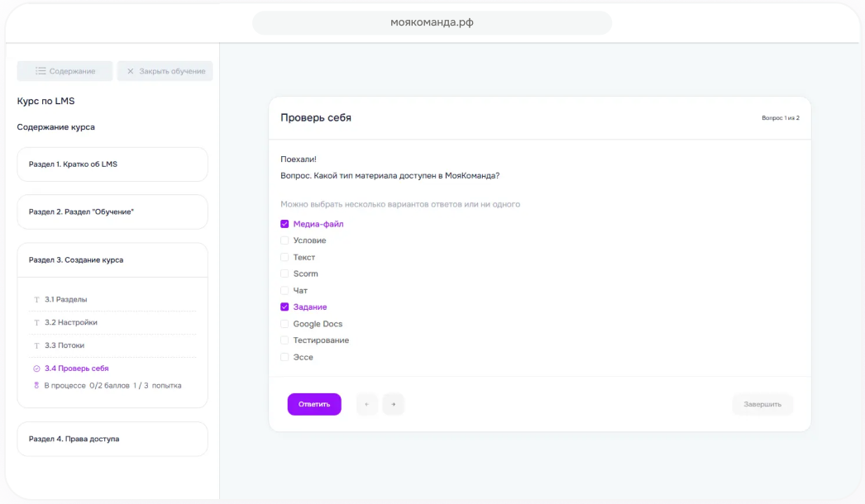The width and height of the screenshot is (865, 504).
Task: Click the text icon next to 3.2 Настройки
Action: click(x=36, y=322)
